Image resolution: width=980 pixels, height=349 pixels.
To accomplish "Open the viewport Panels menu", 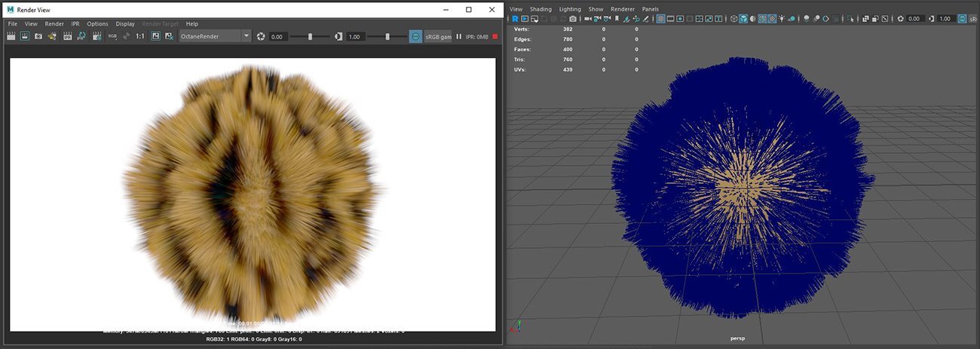I will click(x=650, y=9).
